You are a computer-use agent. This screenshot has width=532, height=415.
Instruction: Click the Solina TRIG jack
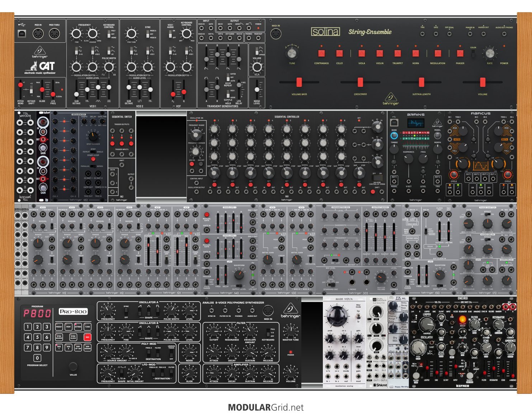[422, 34]
